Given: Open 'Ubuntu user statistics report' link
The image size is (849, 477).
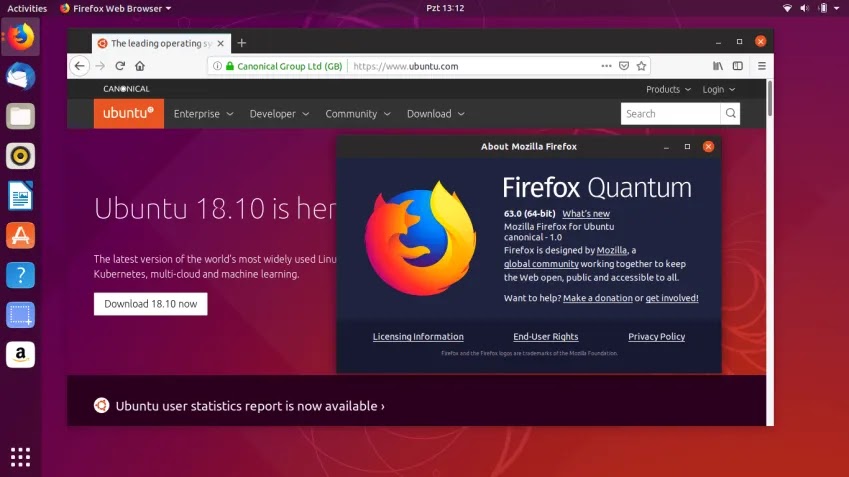Looking at the screenshot, I should coord(250,406).
